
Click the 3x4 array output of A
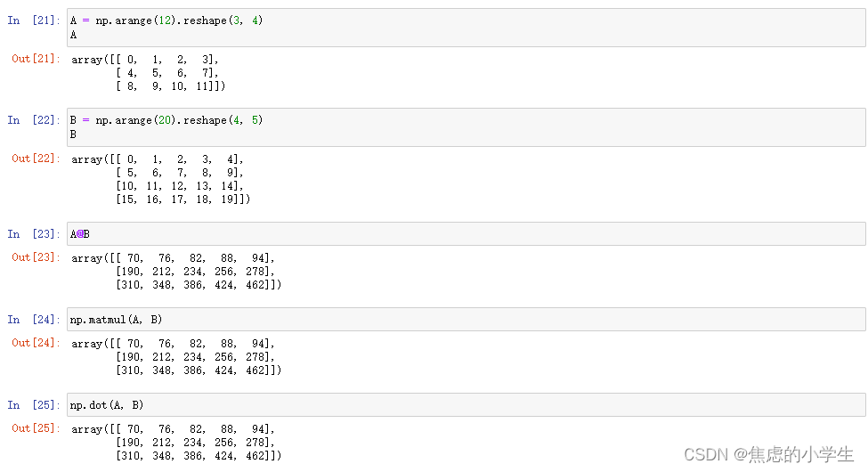(149, 73)
